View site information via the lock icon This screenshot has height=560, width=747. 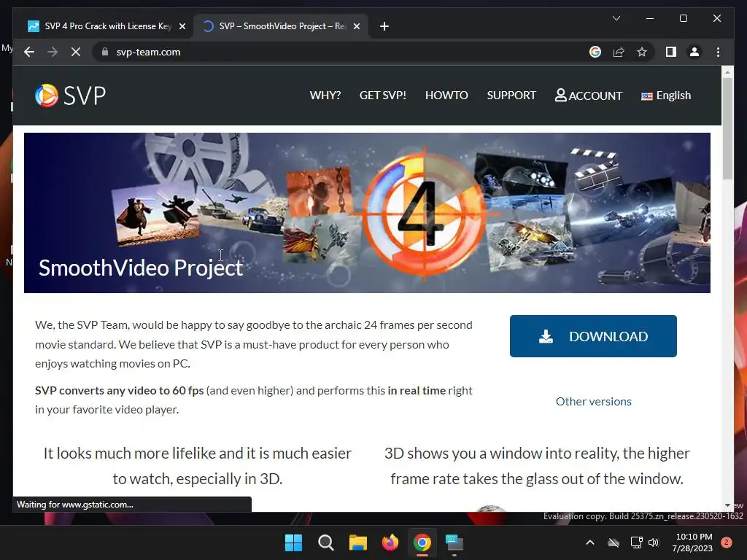tap(105, 52)
